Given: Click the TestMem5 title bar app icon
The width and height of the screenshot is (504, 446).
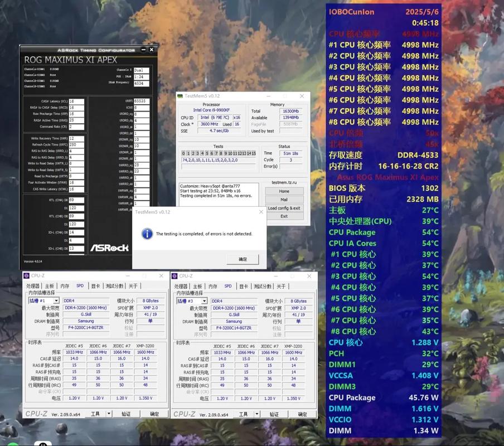Looking at the screenshot, I should 180,96.
